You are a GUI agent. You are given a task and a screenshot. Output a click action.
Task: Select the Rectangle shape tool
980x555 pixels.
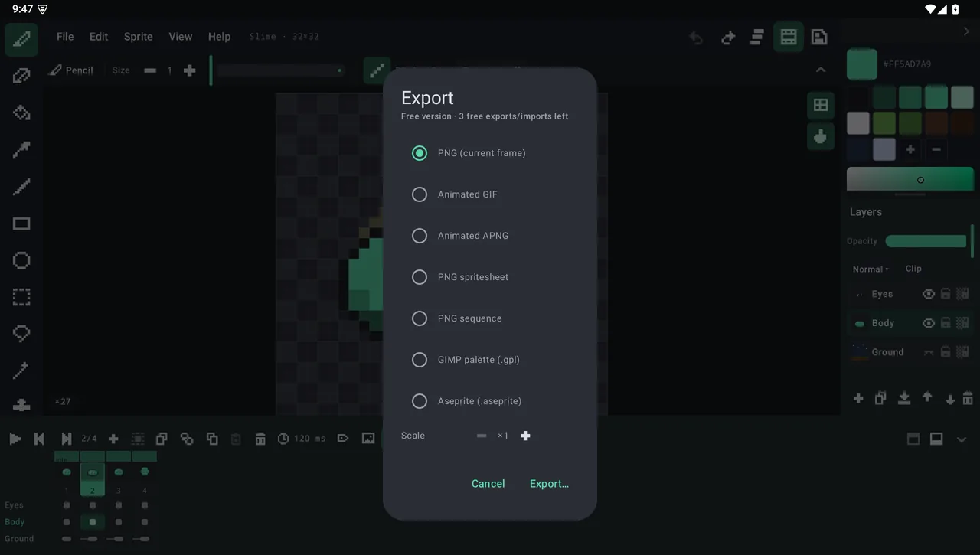(21, 224)
